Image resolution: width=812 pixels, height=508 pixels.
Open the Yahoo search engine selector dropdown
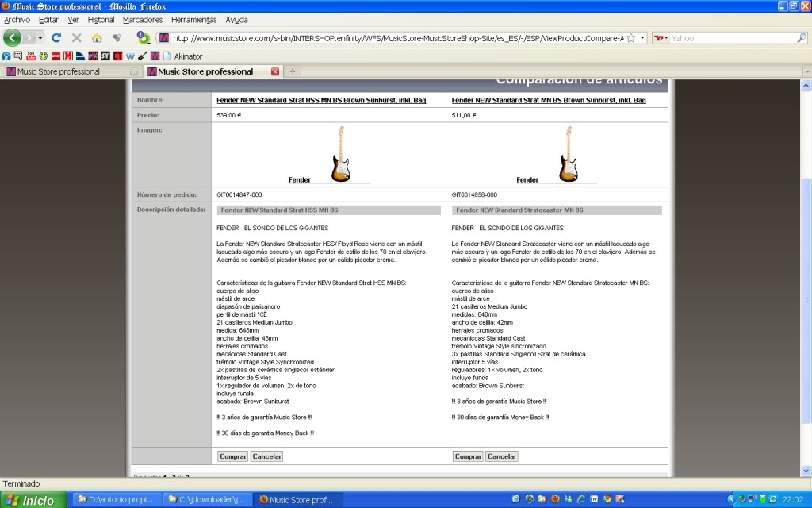pos(661,38)
